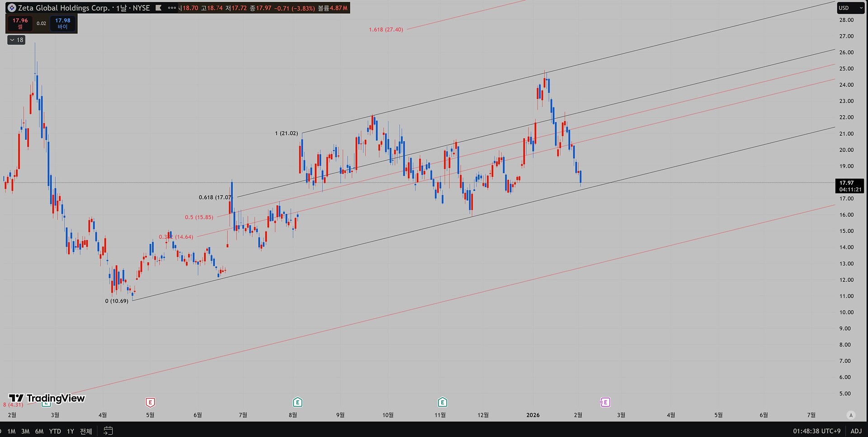
Task: Click the 0.02 spread value
Action: pyautogui.click(x=41, y=24)
